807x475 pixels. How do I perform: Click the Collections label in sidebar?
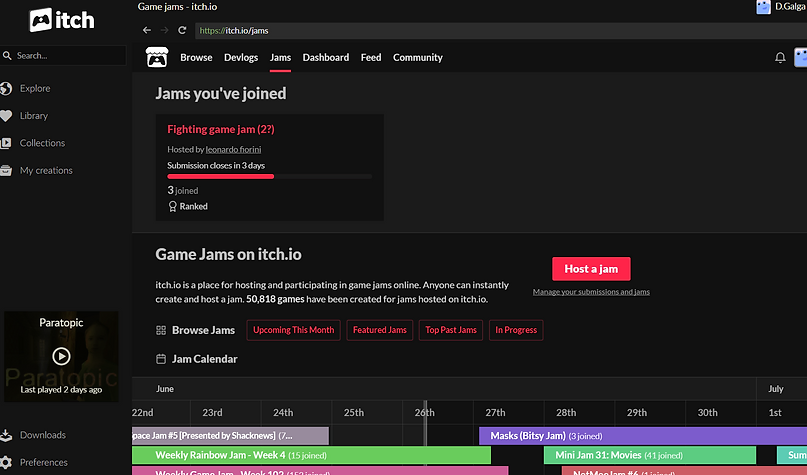42,143
